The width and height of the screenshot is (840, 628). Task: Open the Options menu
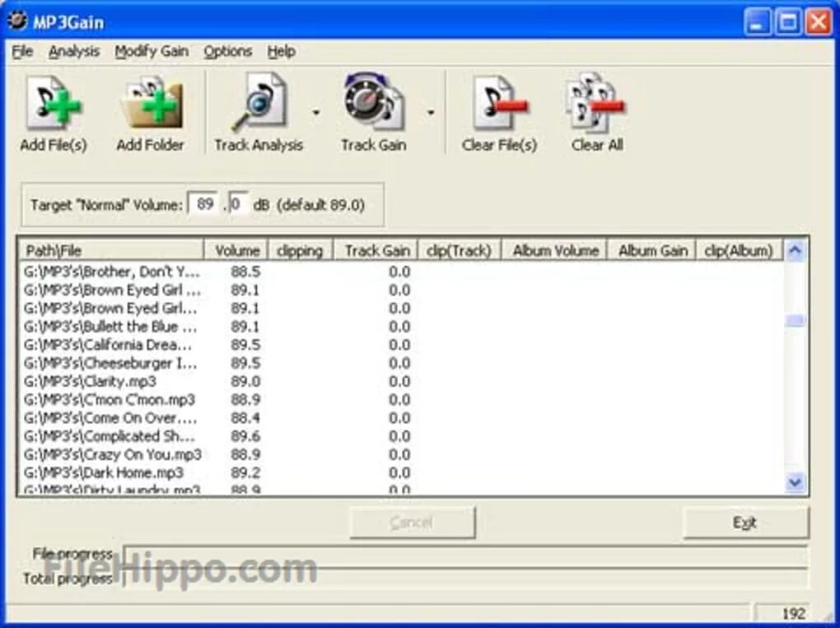227,51
